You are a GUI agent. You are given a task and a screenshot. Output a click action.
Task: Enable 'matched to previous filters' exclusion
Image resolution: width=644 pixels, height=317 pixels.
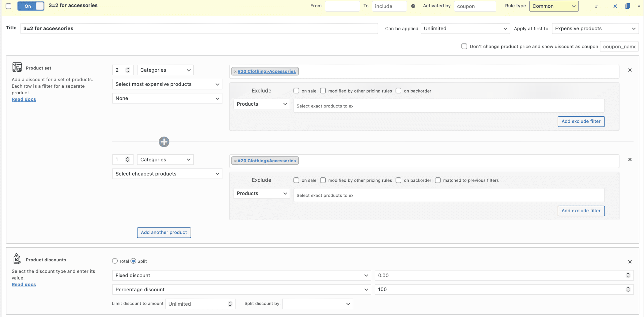pos(438,180)
